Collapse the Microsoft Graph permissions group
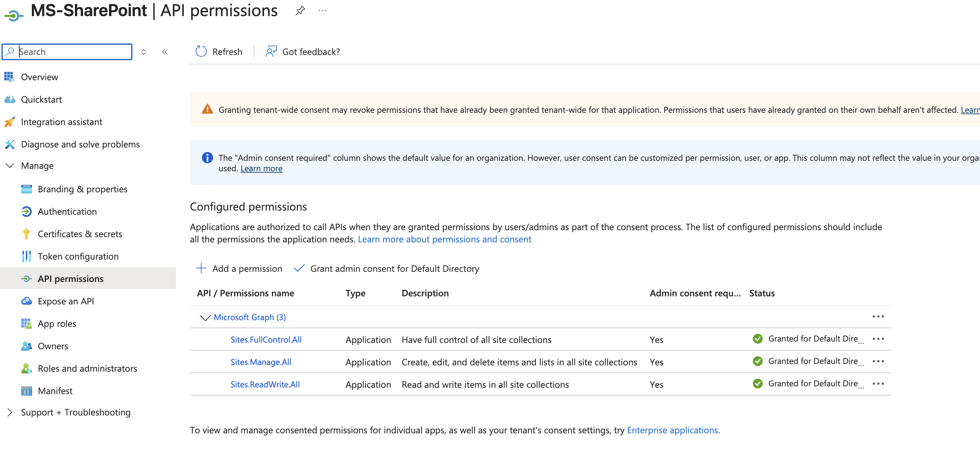Viewport: 980px width, 475px height. point(205,317)
